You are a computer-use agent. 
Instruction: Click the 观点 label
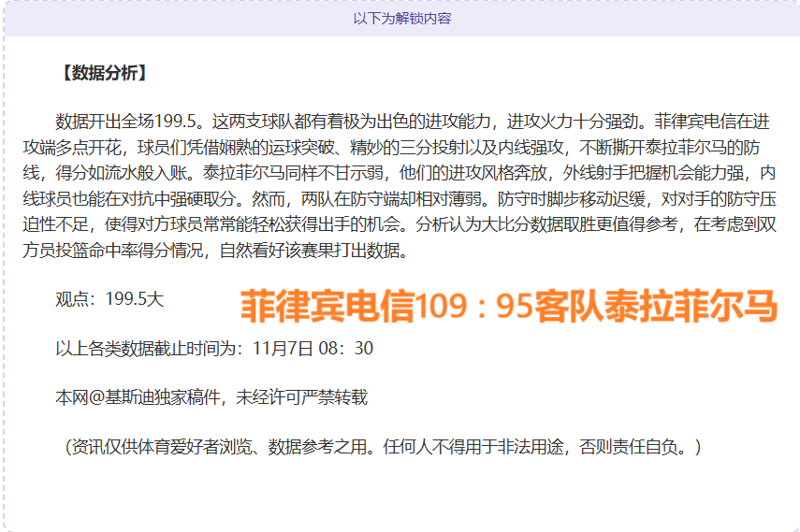pos(73,299)
